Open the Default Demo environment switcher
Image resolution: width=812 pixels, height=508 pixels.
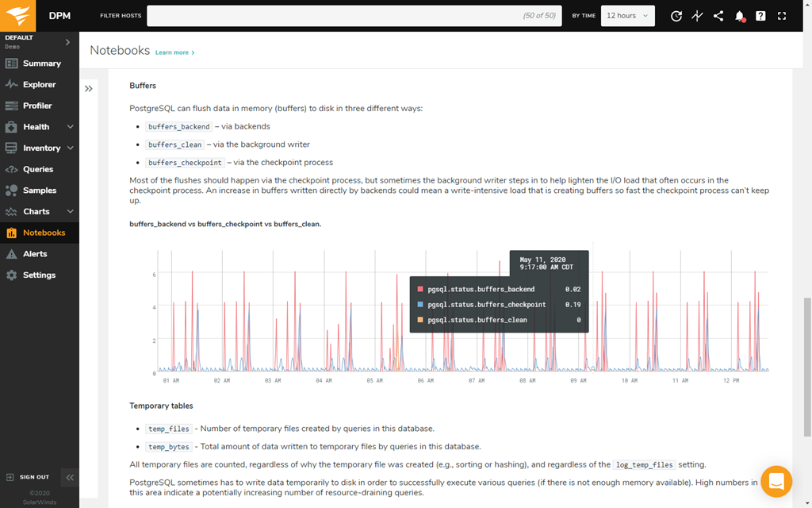click(x=39, y=41)
